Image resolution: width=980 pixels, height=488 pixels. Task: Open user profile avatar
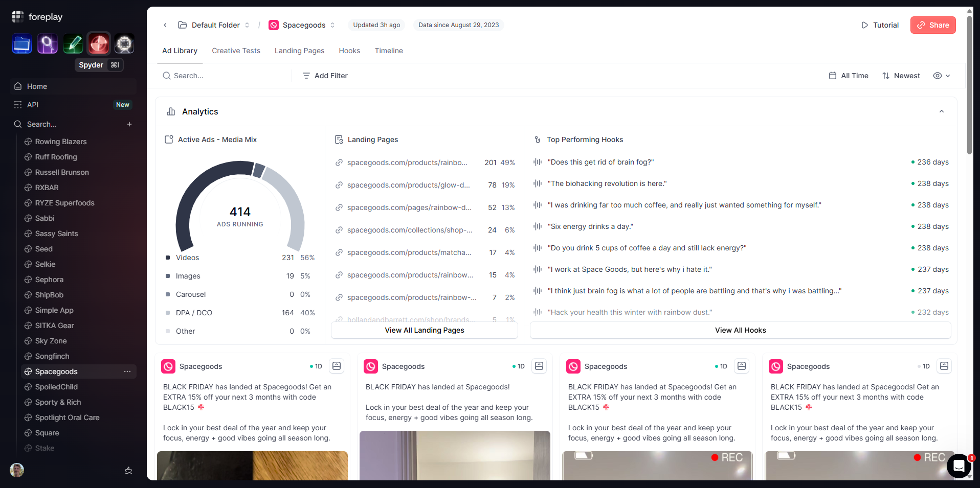point(17,470)
